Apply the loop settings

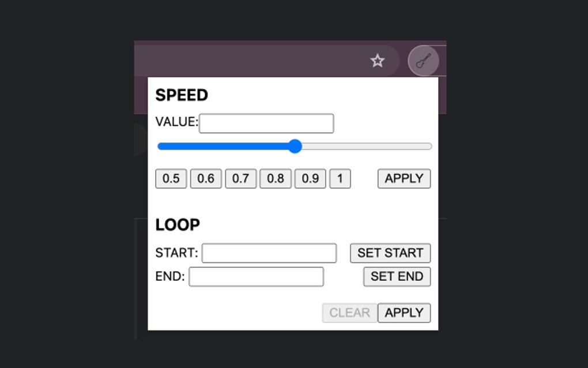pos(404,313)
